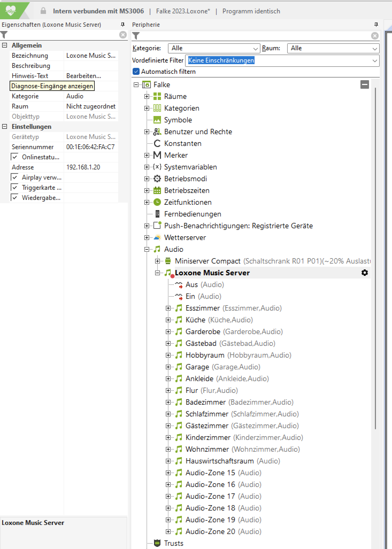The height and width of the screenshot is (549, 392).
Task: Expand the Esszimmer audio zone
Action: (168, 308)
